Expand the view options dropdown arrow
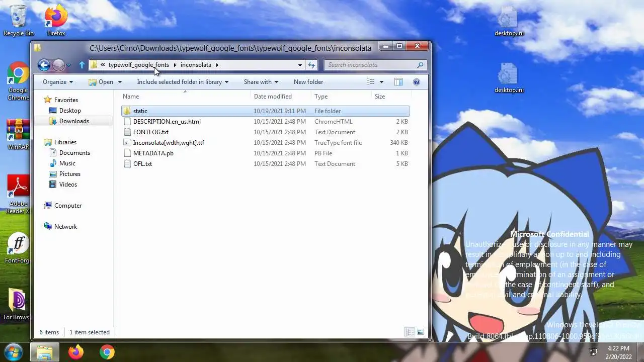The width and height of the screenshot is (644, 362). click(381, 82)
